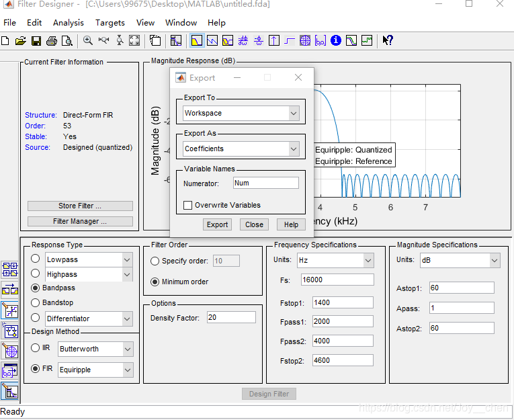Open Create Multirate Filter panel in sidebar
The width and height of the screenshot is (514, 420).
click(x=10, y=269)
